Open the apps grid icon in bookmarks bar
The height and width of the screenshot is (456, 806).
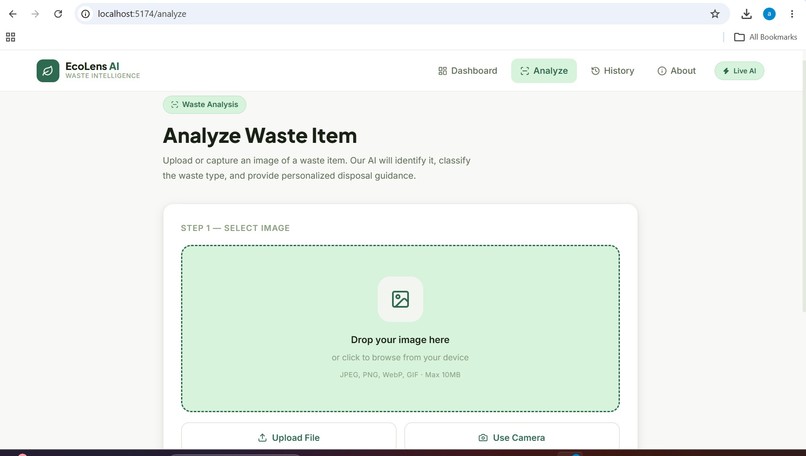point(10,37)
